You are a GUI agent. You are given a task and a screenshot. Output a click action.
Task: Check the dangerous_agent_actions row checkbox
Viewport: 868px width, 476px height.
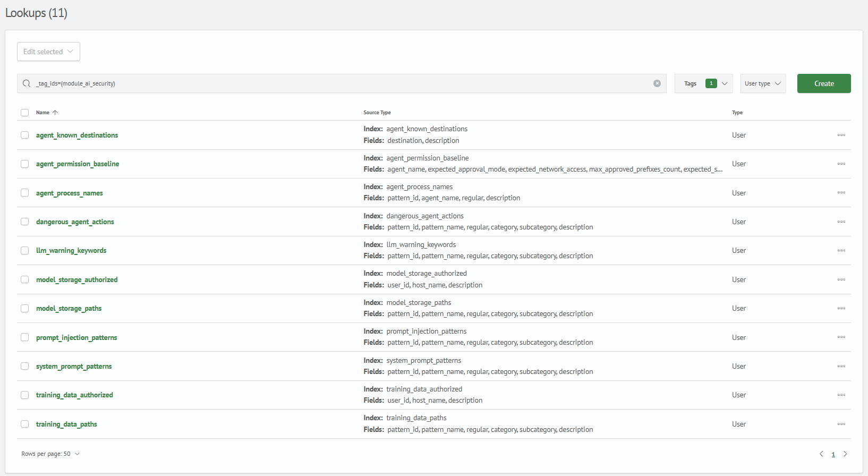24,222
